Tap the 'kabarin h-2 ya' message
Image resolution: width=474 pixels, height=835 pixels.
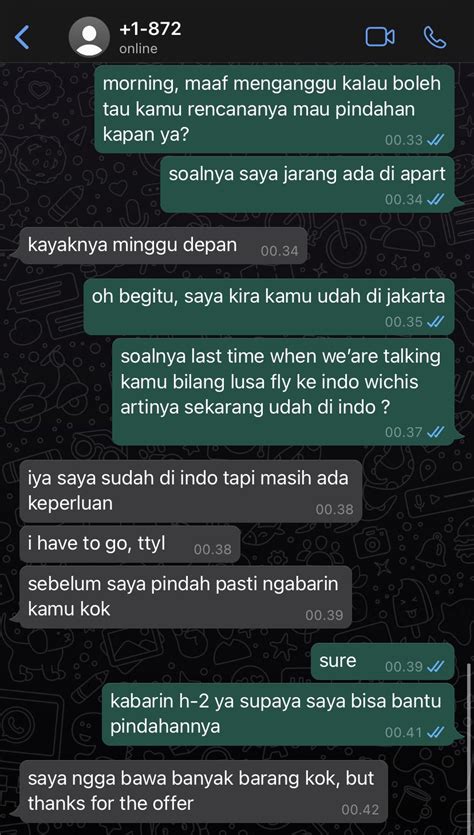[x=278, y=714]
